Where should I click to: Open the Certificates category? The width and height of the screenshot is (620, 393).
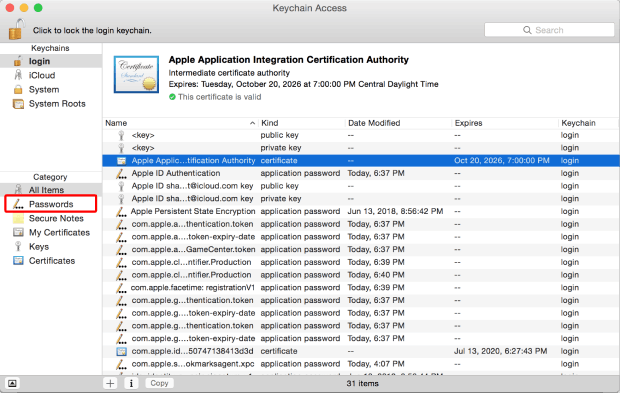(51, 261)
